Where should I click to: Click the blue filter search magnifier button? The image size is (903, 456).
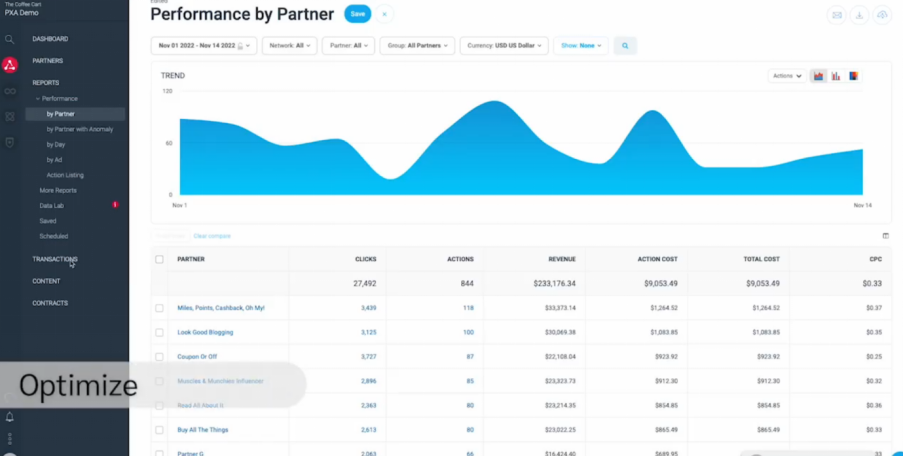point(625,46)
